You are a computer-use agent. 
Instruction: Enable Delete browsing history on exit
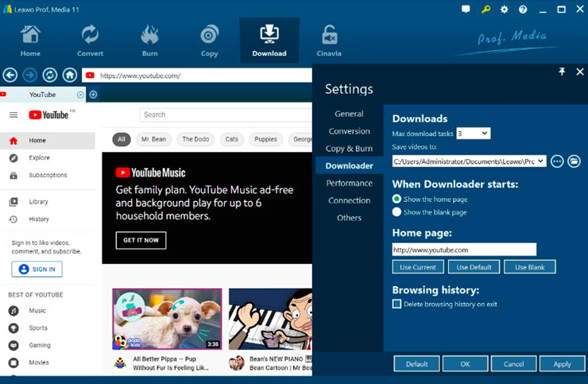[x=397, y=304]
